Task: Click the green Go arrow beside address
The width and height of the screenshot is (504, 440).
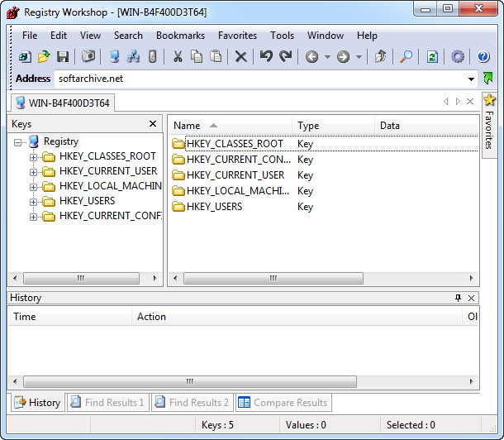Action: (x=488, y=78)
